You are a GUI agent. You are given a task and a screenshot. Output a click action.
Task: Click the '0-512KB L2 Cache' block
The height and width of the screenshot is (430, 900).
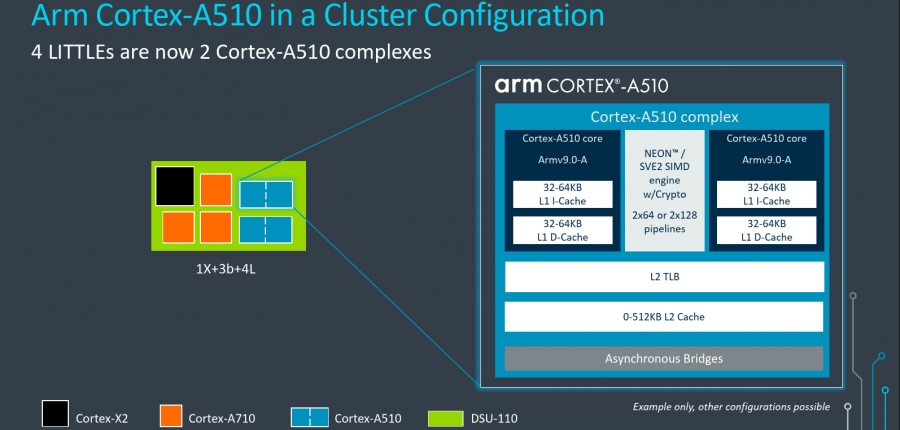664,316
